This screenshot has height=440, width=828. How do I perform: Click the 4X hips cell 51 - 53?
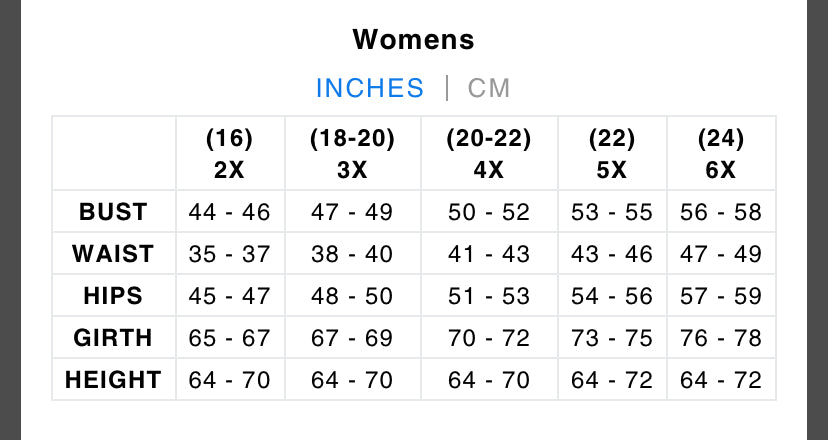click(488, 296)
